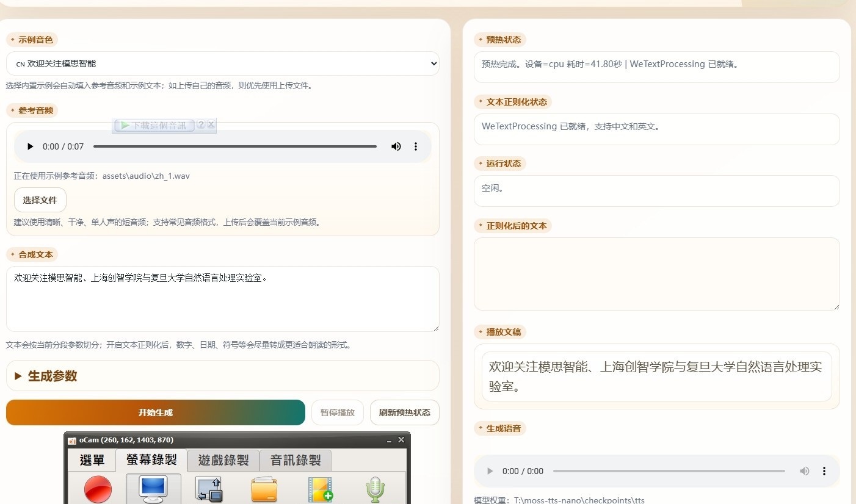Switch to the 音訊錄製 tab in oCam

point(296,460)
